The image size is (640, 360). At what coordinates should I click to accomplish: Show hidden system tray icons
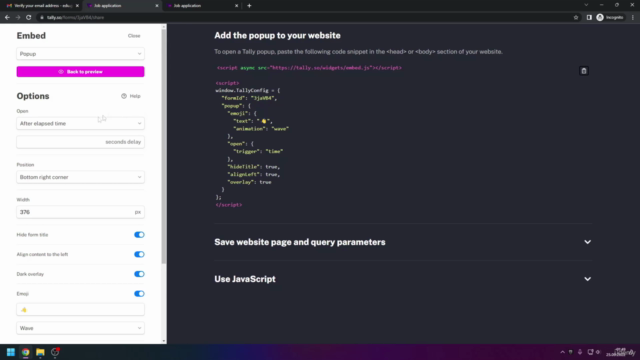click(x=562, y=352)
